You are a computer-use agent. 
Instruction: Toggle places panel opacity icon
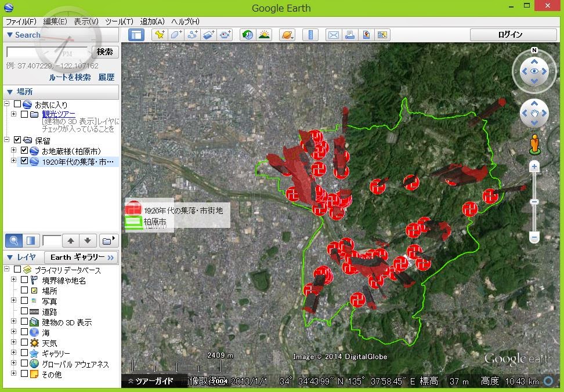[x=31, y=241]
